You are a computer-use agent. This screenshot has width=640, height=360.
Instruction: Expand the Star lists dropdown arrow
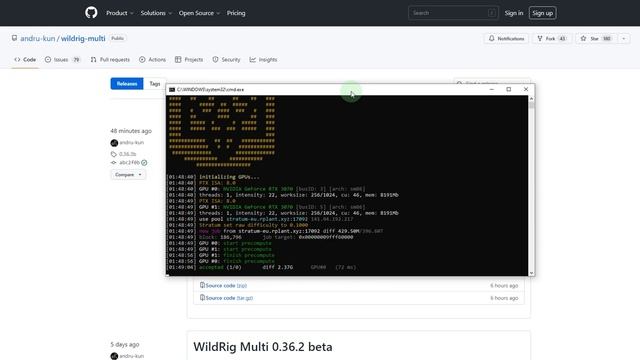(x=624, y=38)
